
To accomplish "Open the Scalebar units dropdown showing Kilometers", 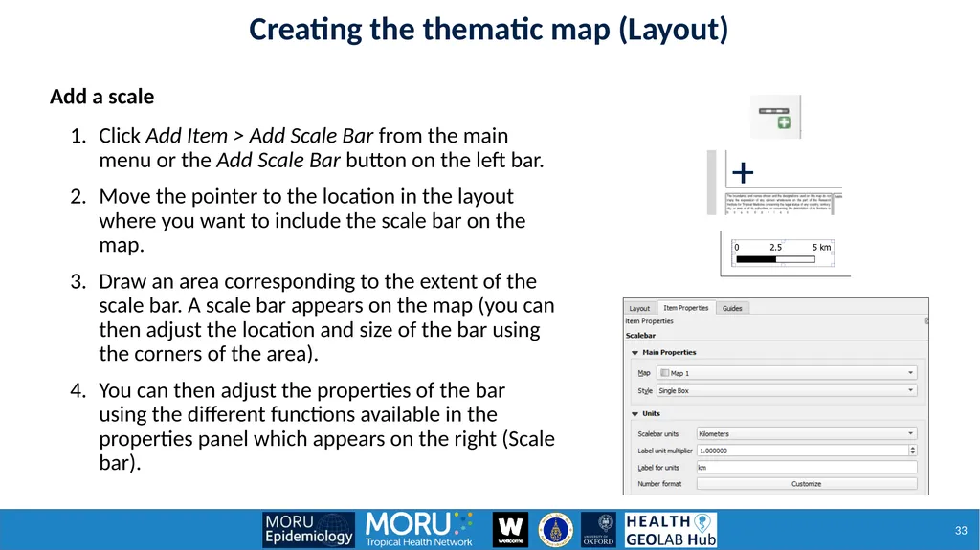I will (x=807, y=433).
